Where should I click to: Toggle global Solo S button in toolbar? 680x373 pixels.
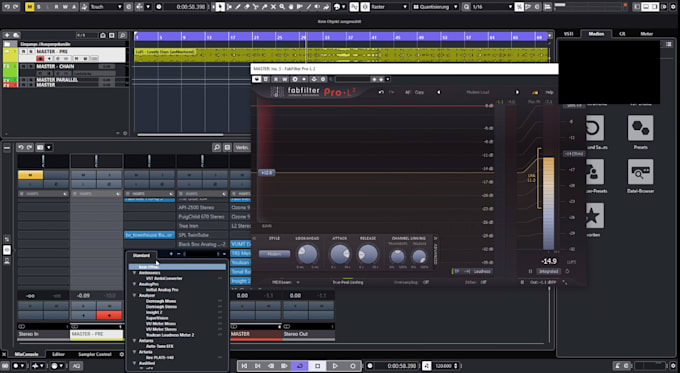click(x=39, y=7)
